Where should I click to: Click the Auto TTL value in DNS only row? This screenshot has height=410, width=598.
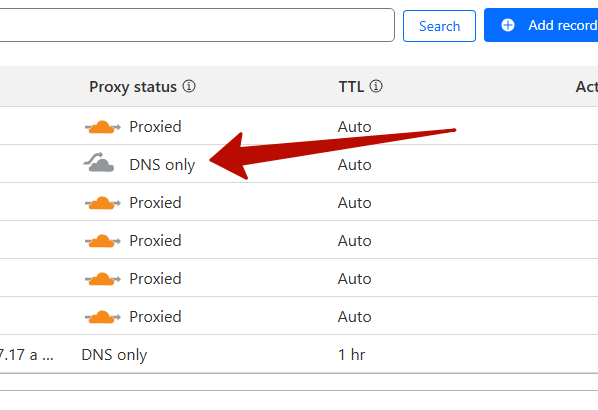coord(354,165)
